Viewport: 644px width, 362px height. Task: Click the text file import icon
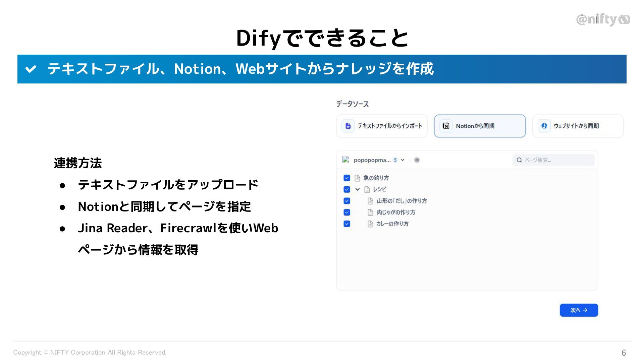pyautogui.click(x=348, y=126)
